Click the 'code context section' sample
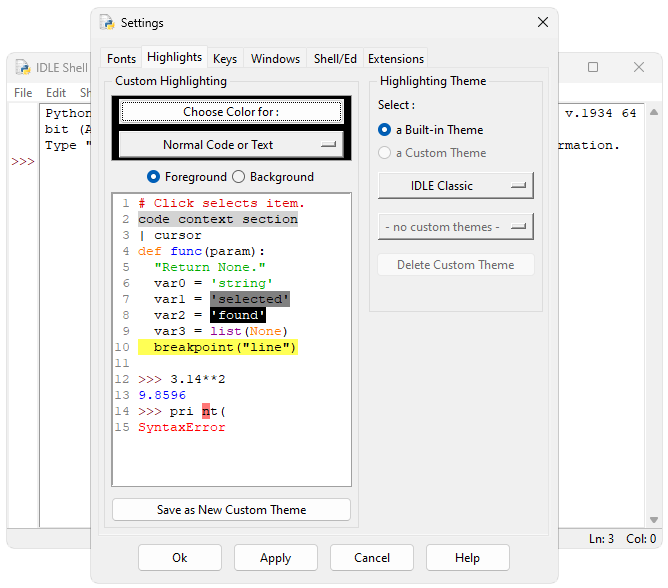 click(218, 219)
